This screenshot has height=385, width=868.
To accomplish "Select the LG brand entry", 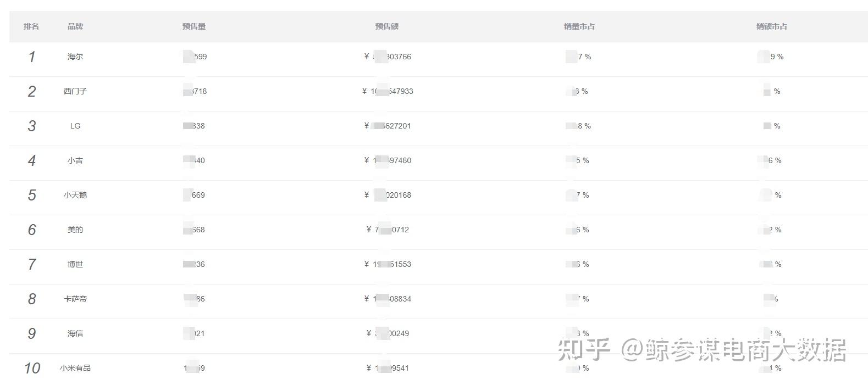I will click(75, 126).
